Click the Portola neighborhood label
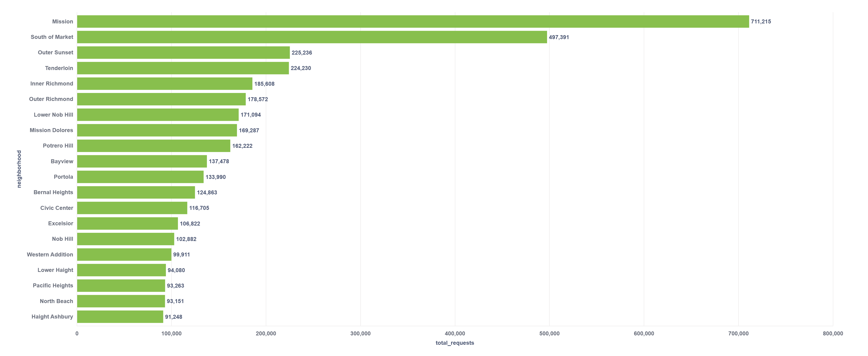The height and width of the screenshot is (356, 868). pos(63,177)
